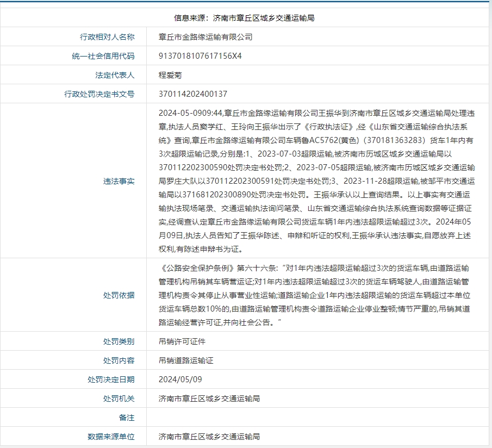Click legal representative name '程爱菊'
Image resolution: width=492 pixels, height=448 pixels.
(170, 75)
